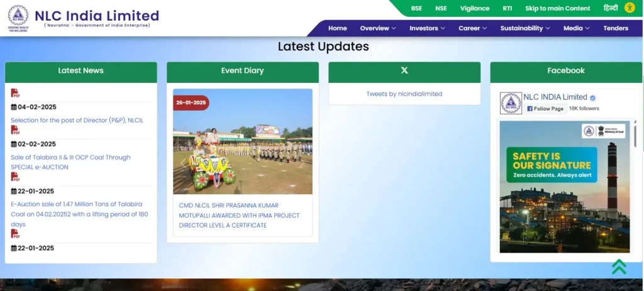Open Tweets by nlcindialimited link
644x291 pixels.
[404, 94]
